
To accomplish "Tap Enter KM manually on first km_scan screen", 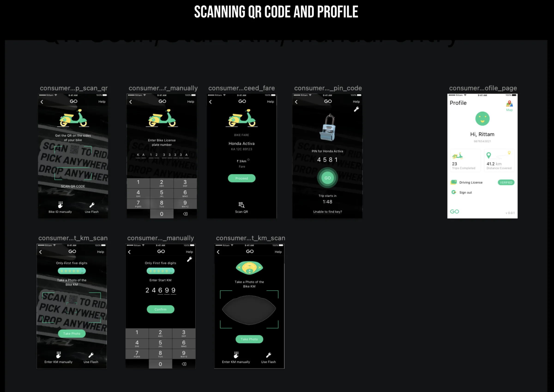I will click(58, 358).
